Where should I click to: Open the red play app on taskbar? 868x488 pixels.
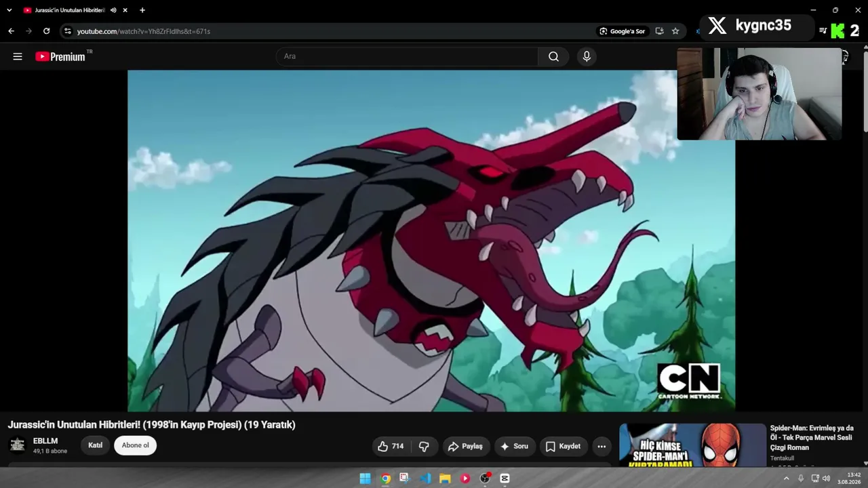[x=465, y=479]
